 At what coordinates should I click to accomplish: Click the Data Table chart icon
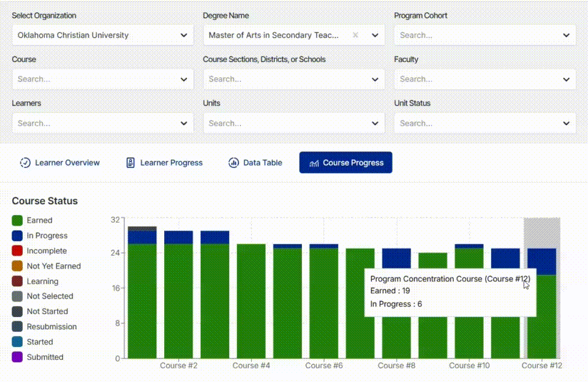[233, 162]
